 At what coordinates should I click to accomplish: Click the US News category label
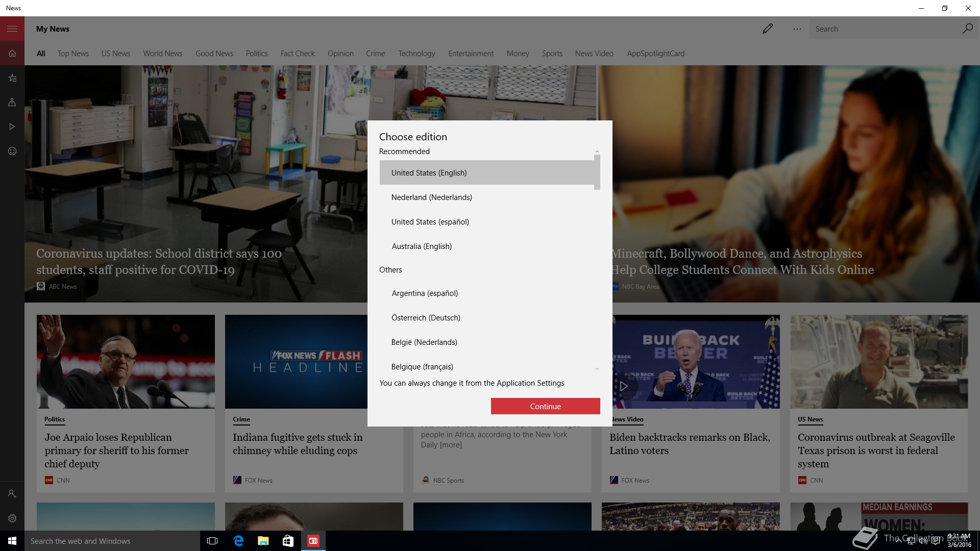coord(811,419)
